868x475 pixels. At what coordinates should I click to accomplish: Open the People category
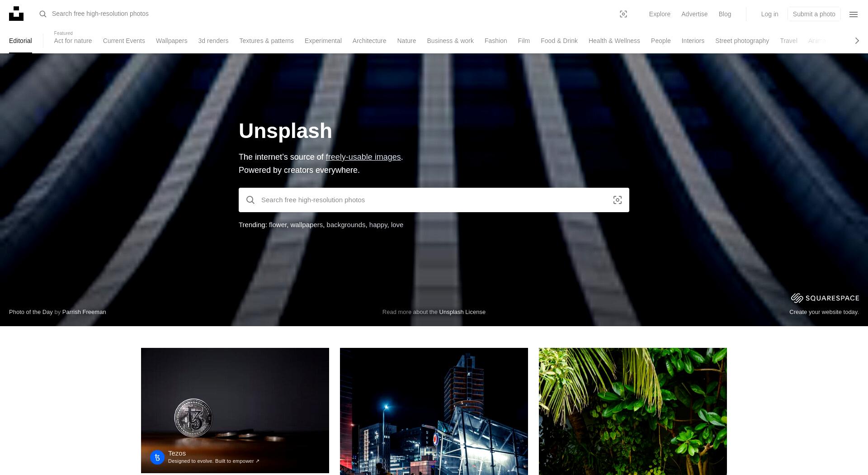(660, 41)
